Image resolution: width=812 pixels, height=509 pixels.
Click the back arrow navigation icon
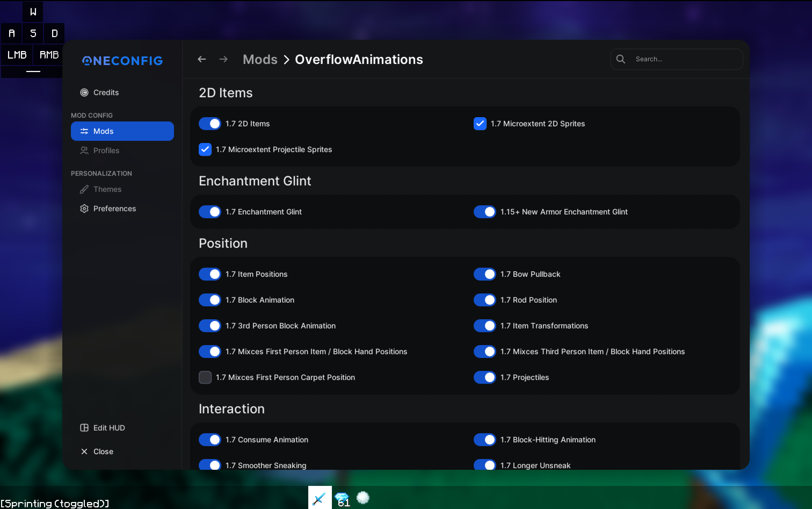[x=201, y=59]
